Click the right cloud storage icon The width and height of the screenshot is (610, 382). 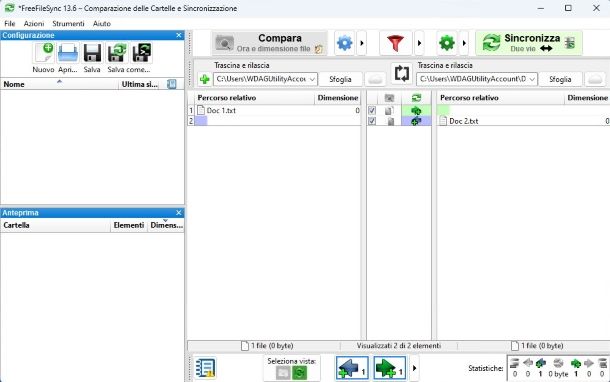[x=595, y=79]
